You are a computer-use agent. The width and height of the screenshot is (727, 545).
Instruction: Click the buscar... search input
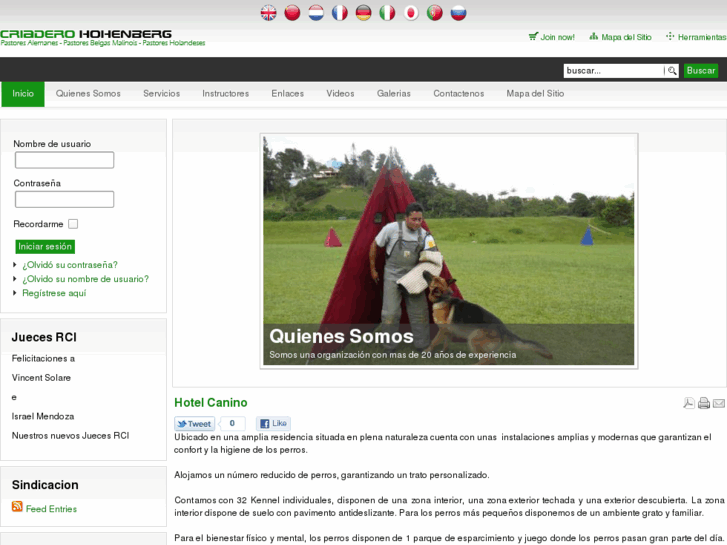[614, 71]
